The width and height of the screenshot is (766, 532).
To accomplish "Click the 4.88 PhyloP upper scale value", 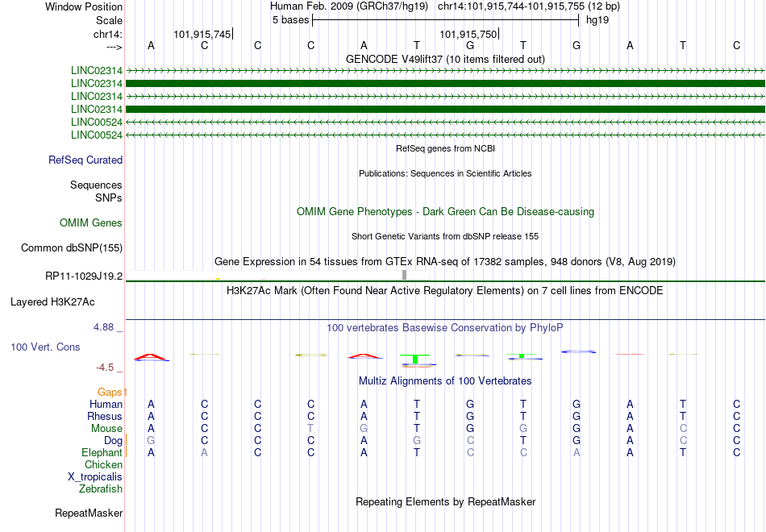I will click(x=103, y=327).
